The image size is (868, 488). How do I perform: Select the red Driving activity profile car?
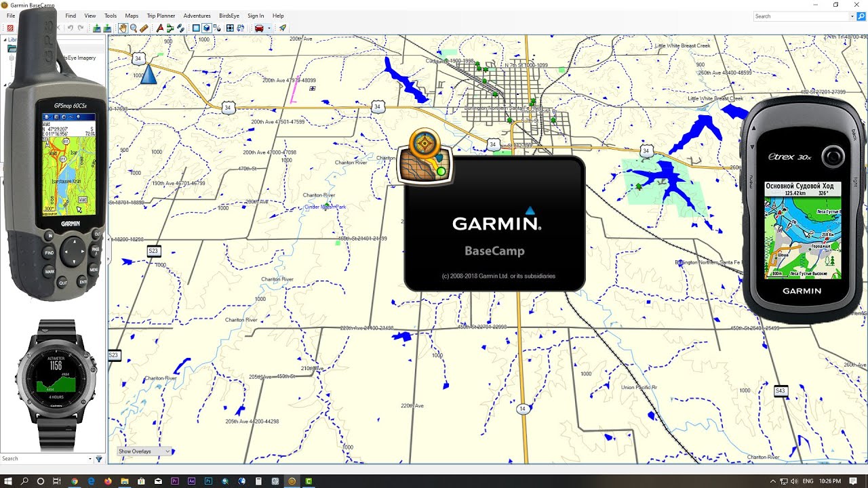pos(259,28)
